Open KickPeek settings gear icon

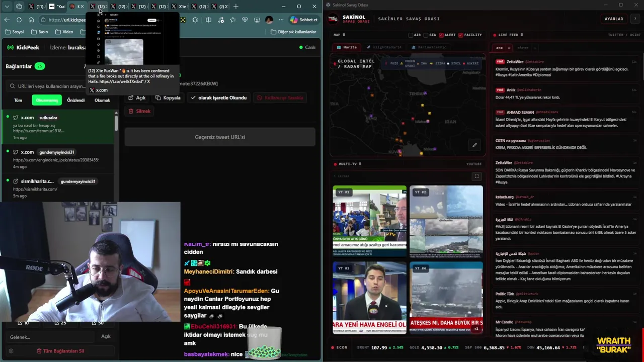pos(11,351)
